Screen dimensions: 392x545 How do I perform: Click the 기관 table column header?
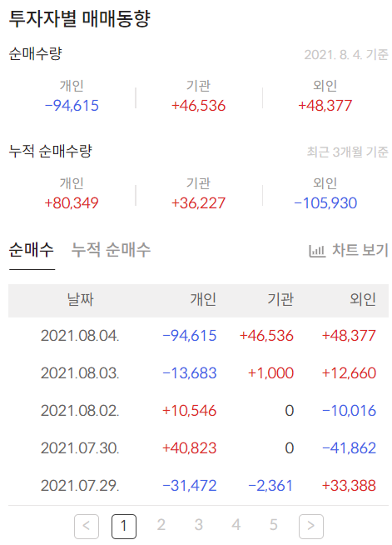point(280,300)
